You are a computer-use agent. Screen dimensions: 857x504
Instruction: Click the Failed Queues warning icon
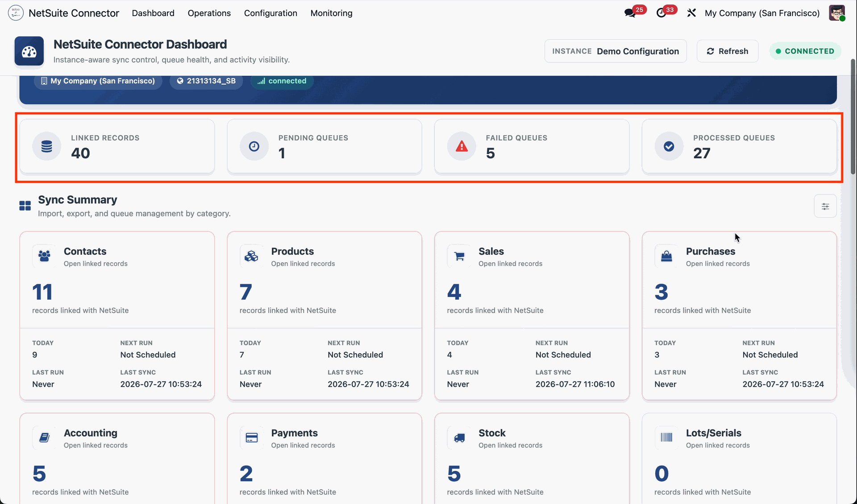(462, 146)
